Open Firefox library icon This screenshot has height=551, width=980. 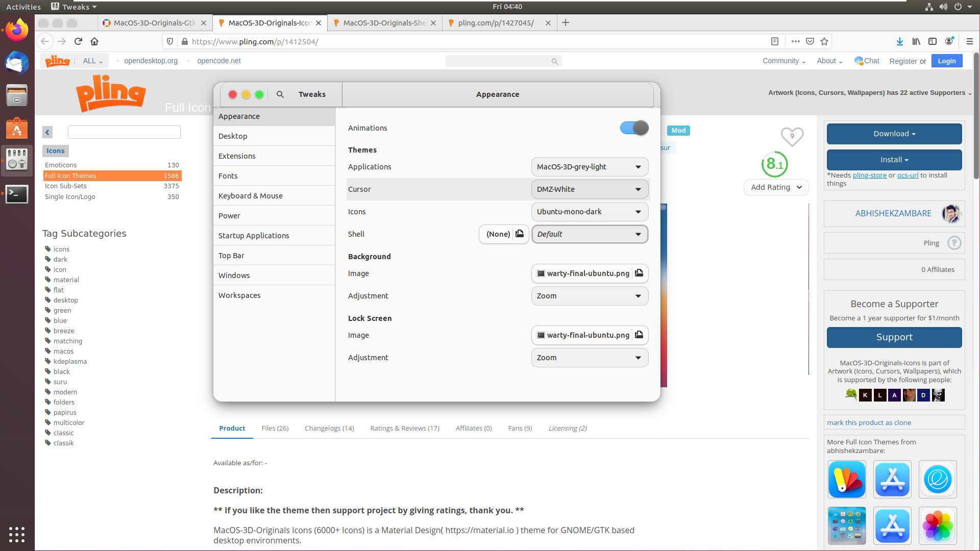(x=916, y=41)
